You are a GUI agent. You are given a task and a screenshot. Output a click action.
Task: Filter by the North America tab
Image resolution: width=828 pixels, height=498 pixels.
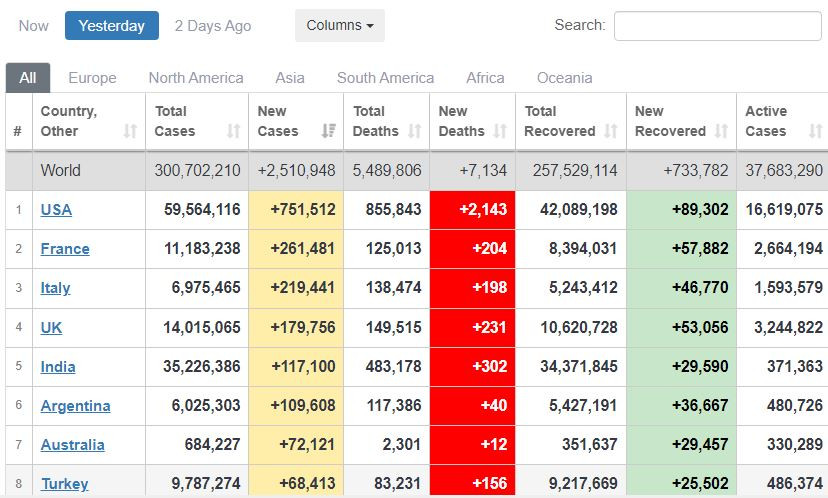pos(196,78)
